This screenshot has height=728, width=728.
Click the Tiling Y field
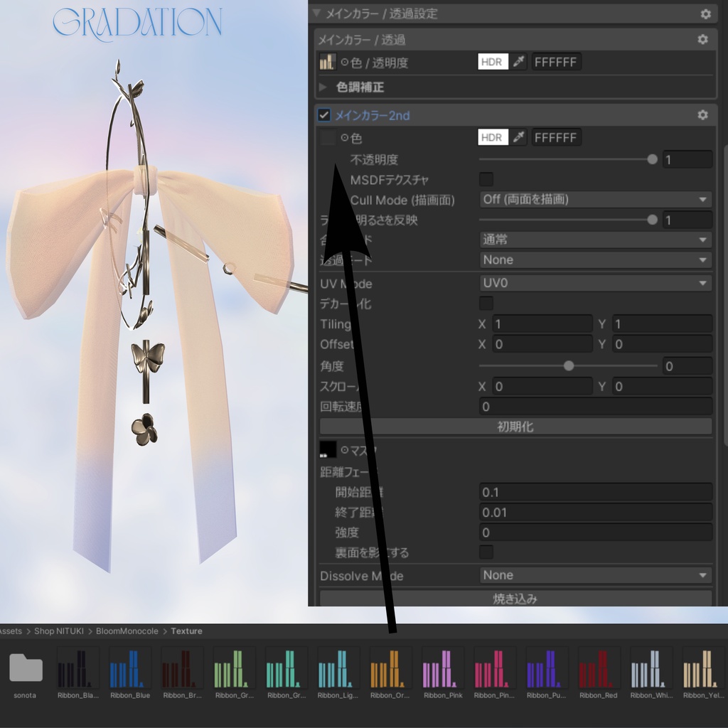pos(663,323)
